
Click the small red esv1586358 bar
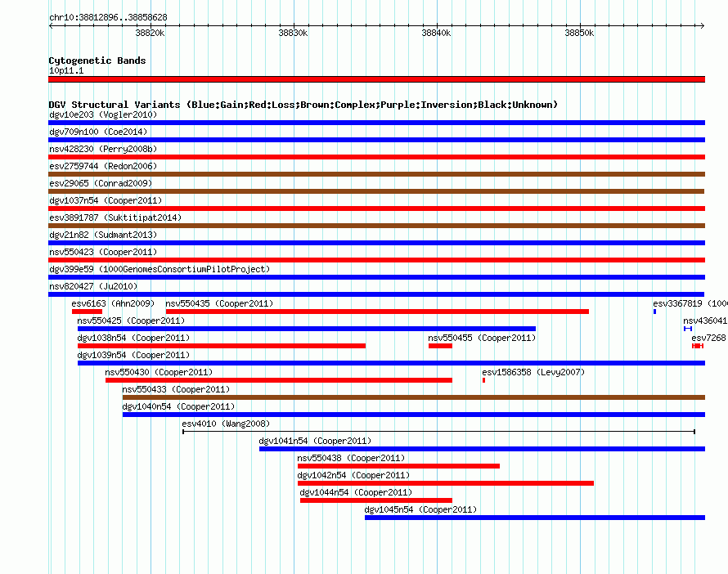click(x=483, y=380)
